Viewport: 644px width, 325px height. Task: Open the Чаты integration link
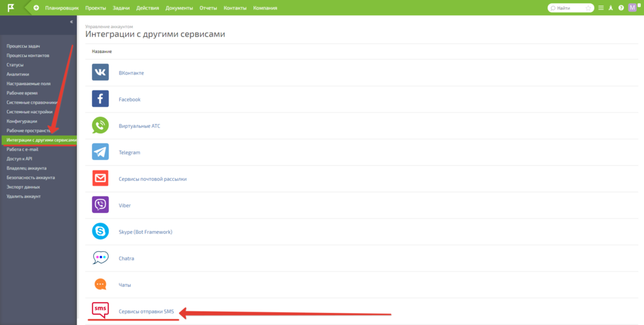[125, 285]
